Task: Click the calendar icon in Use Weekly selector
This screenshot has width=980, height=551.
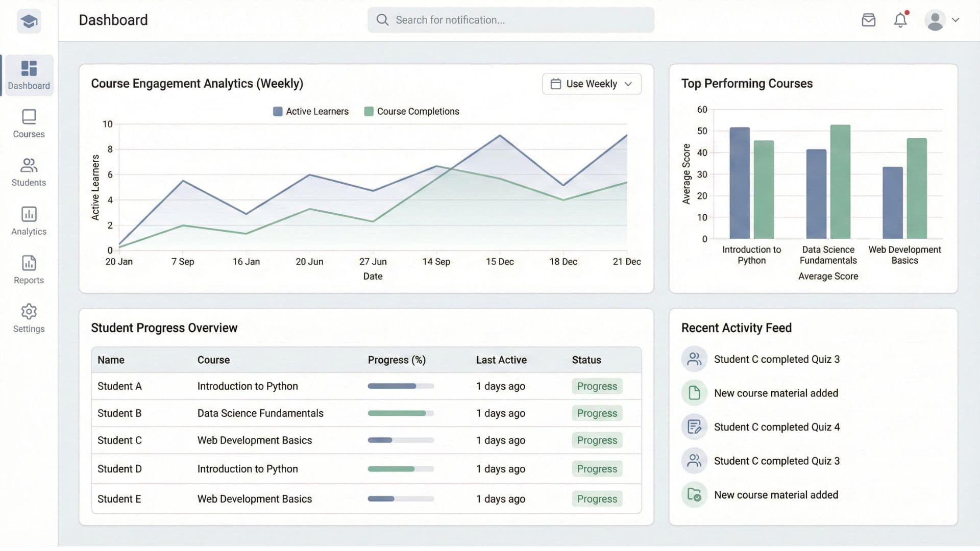Action: pos(556,84)
